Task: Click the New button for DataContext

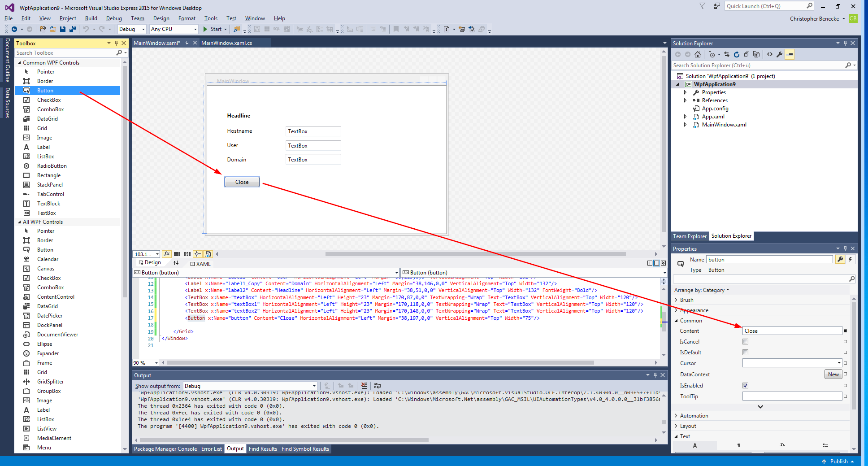Action: 833,375
